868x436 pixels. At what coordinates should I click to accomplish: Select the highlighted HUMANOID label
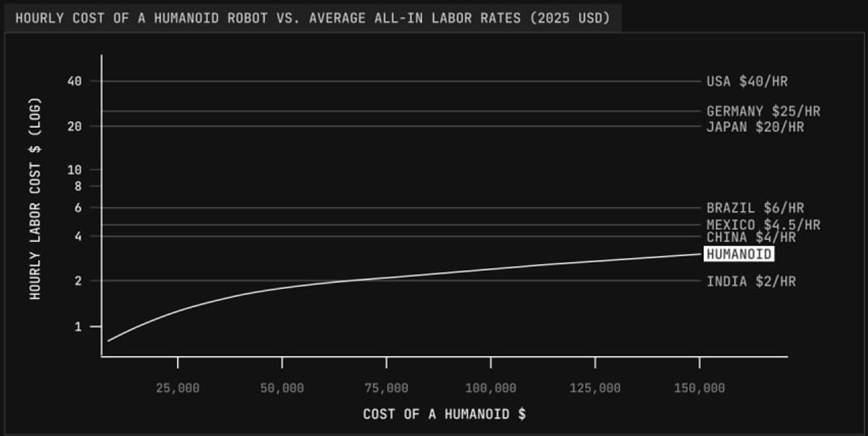click(738, 254)
